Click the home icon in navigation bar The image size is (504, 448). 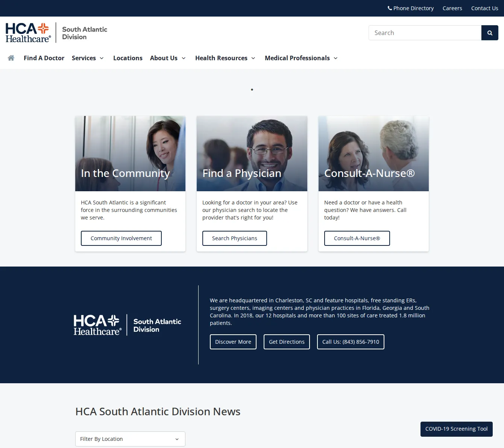pos(11,58)
